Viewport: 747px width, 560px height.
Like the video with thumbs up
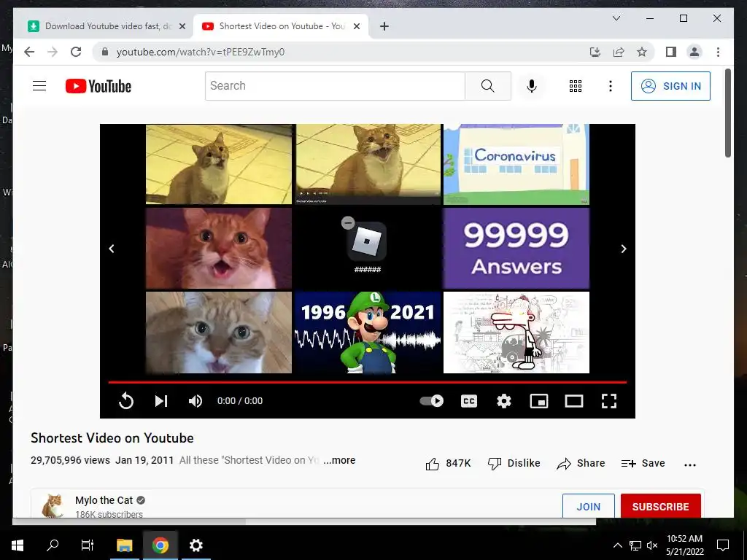tap(448, 463)
